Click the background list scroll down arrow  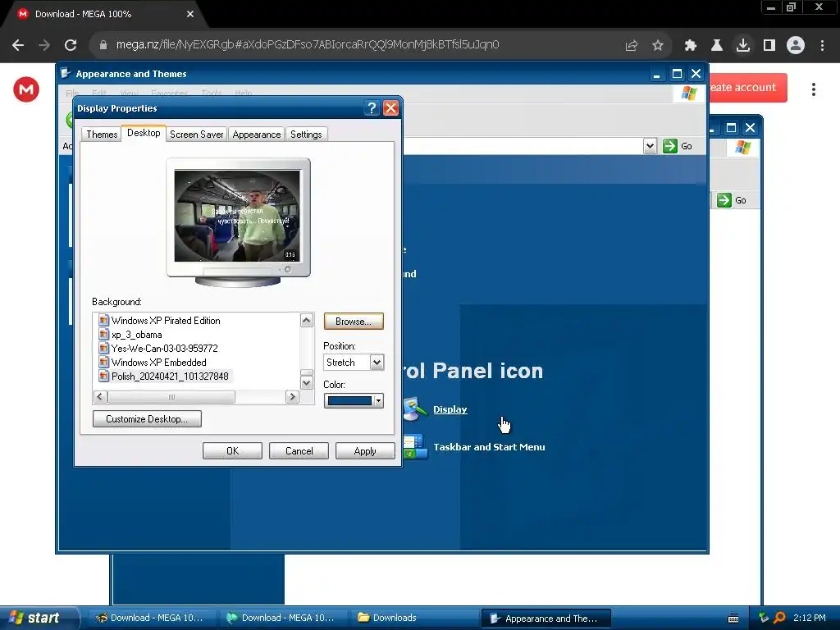(307, 383)
